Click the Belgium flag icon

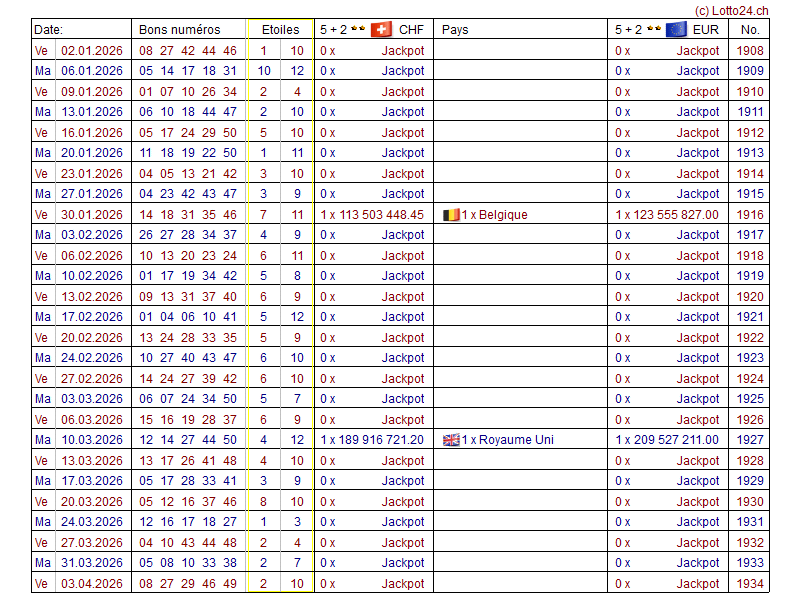[452, 214]
